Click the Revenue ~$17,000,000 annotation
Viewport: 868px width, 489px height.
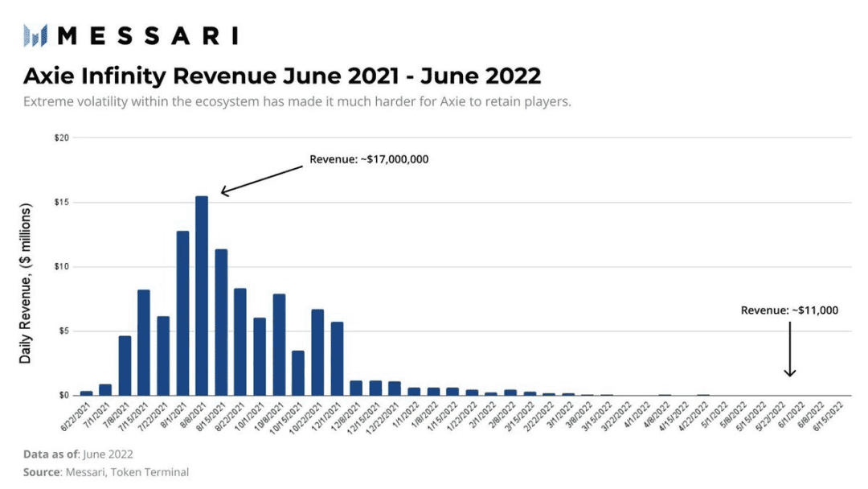click(369, 159)
